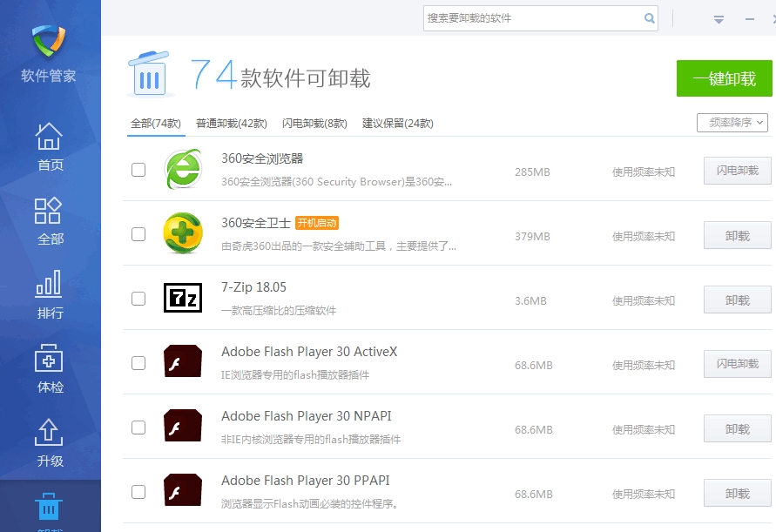Uninstall 7-Zip 18.05 with 卸载 button
Screen dimensions: 776x532
pos(738,300)
